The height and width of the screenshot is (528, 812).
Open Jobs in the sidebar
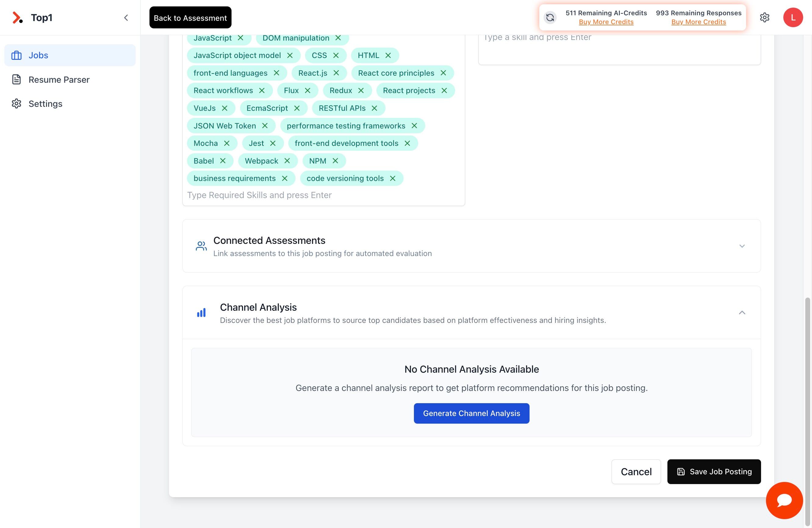point(70,55)
